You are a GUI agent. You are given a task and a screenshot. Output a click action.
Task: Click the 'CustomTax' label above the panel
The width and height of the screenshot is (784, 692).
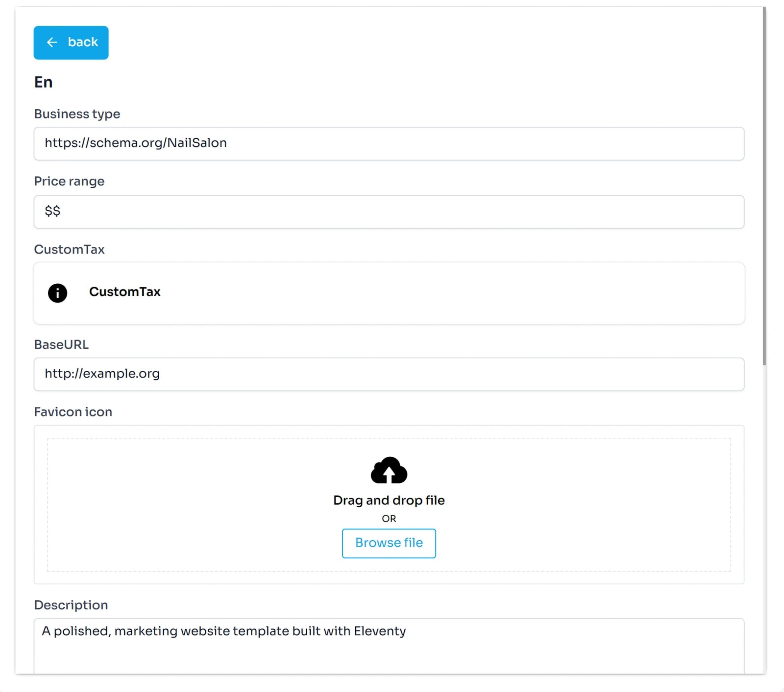69,249
